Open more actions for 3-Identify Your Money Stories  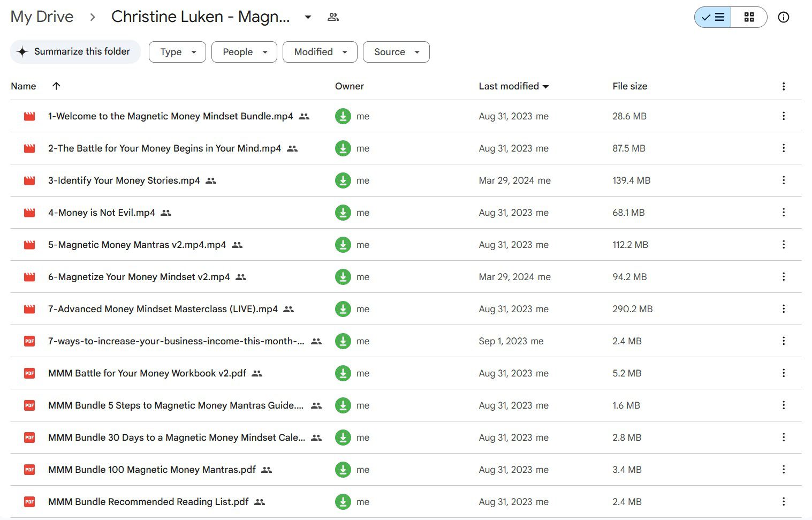click(784, 180)
